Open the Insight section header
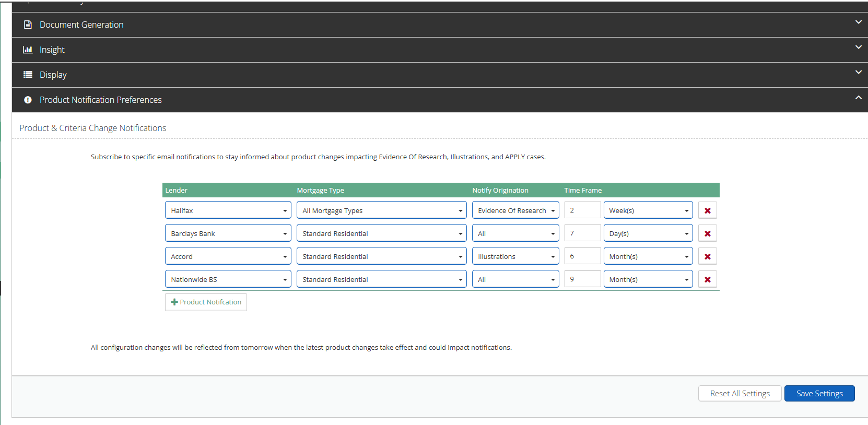The width and height of the screenshot is (868, 425). (440, 50)
